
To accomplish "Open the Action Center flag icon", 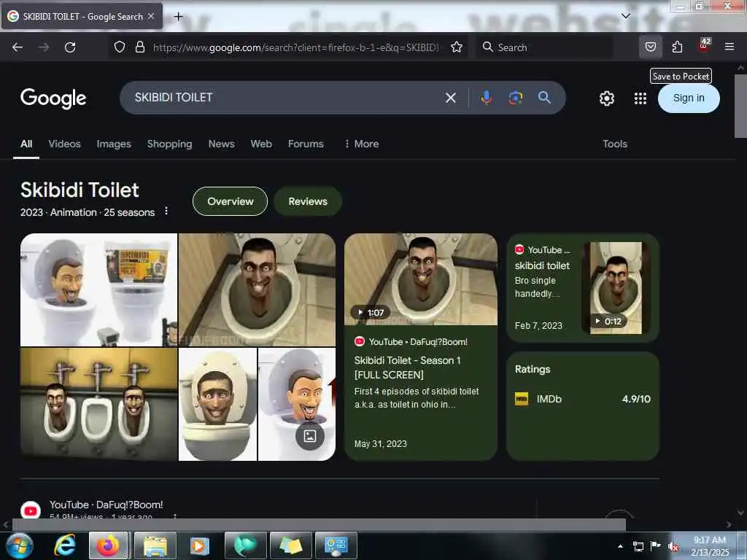I will pos(656,545).
